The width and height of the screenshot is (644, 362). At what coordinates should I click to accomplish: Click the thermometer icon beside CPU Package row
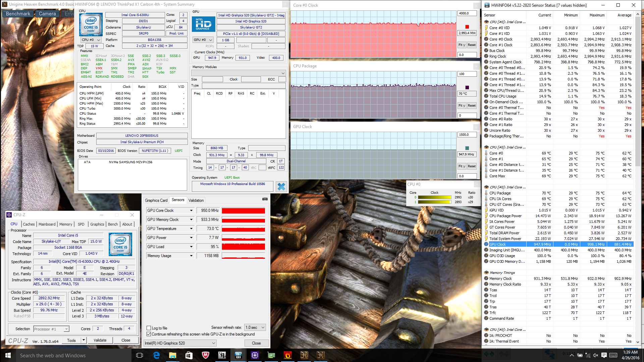tap(486, 193)
